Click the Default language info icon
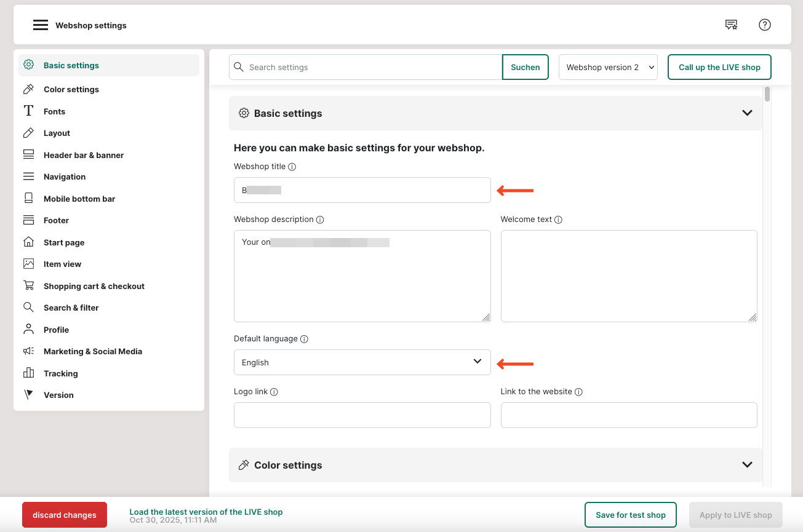The height and width of the screenshot is (532, 803). point(304,339)
